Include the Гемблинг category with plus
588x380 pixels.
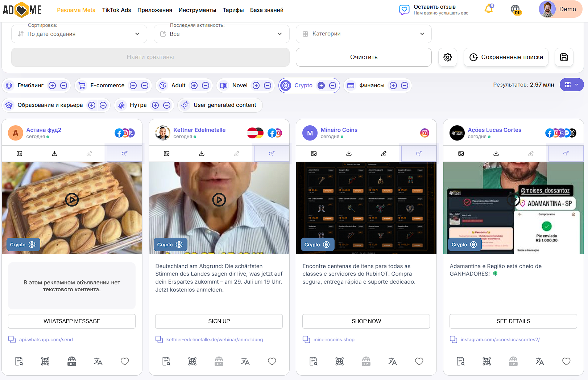click(x=52, y=85)
